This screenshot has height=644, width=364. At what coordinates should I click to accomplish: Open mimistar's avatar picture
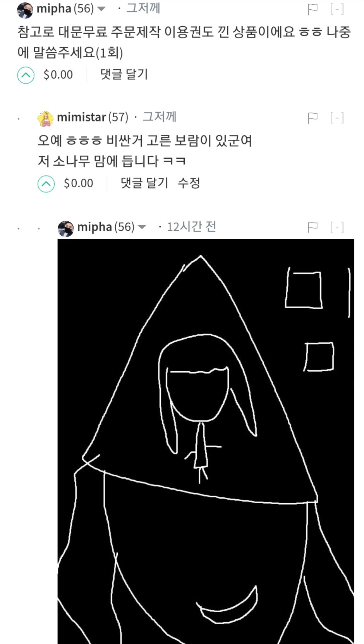45,118
